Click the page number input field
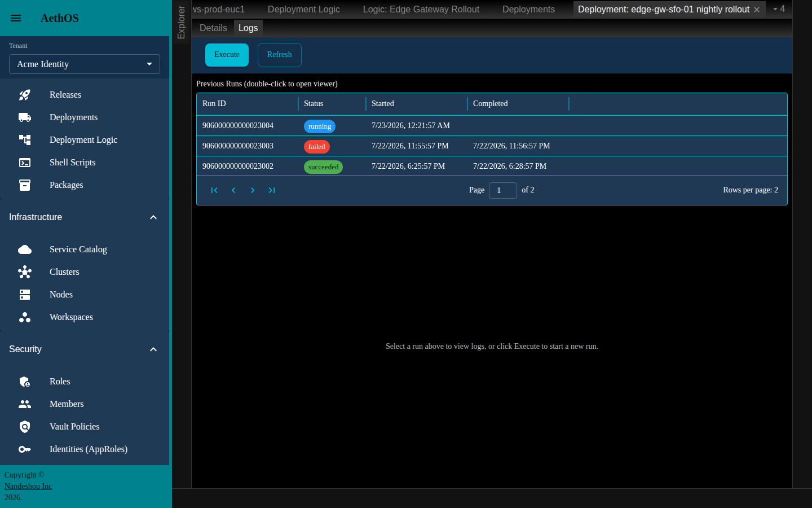The height and width of the screenshot is (508, 812). click(503, 190)
